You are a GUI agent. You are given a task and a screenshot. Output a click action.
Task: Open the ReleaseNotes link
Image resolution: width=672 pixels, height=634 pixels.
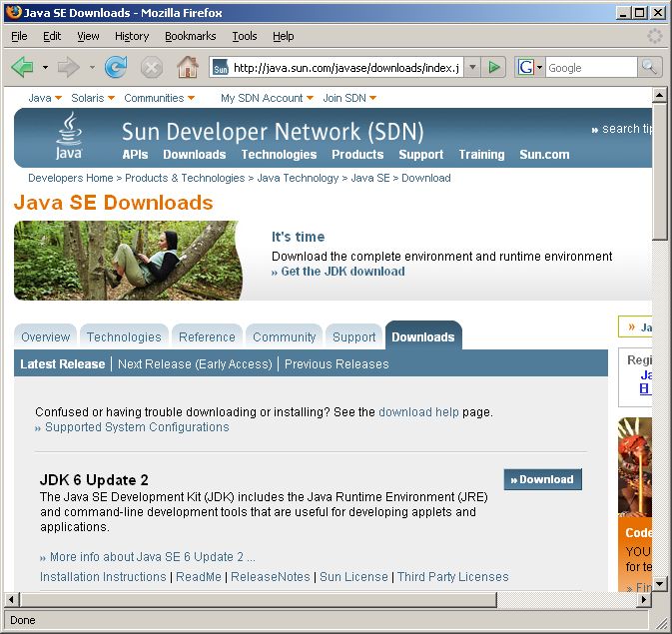click(x=271, y=577)
